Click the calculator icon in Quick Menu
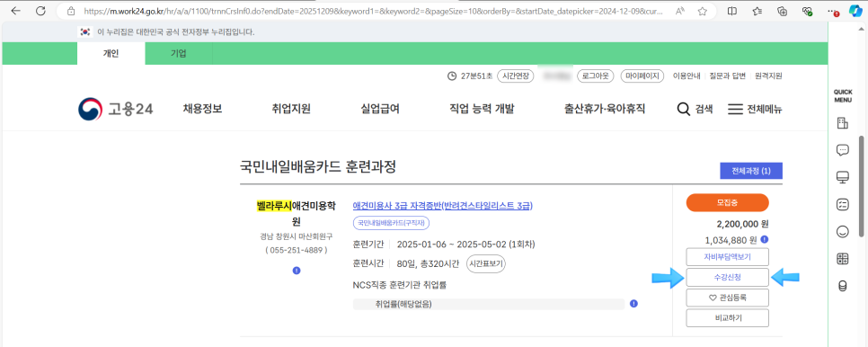Viewport: 868px width, 347px height. pos(843,258)
